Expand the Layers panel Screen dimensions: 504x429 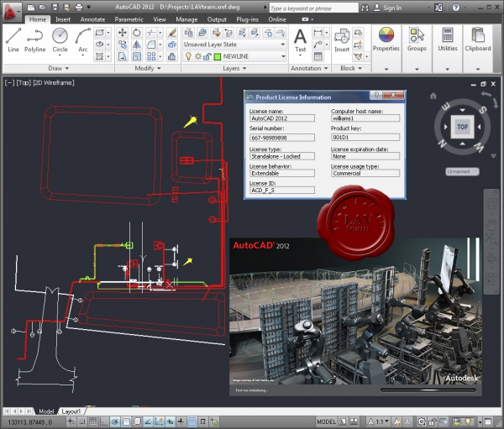pos(234,68)
